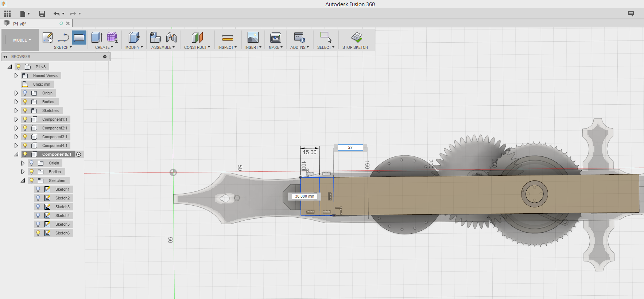Open the comments speech bubble icon
Image resolution: width=644 pixels, height=299 pixels.
tap(631, 14)
